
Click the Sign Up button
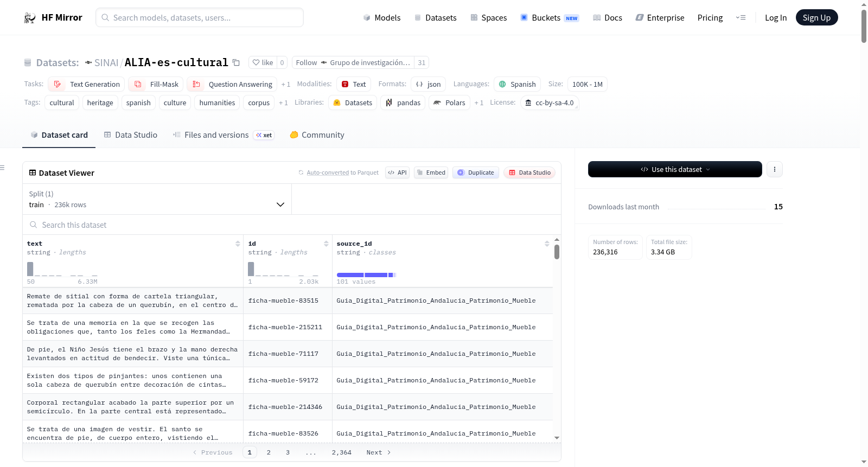816,17
